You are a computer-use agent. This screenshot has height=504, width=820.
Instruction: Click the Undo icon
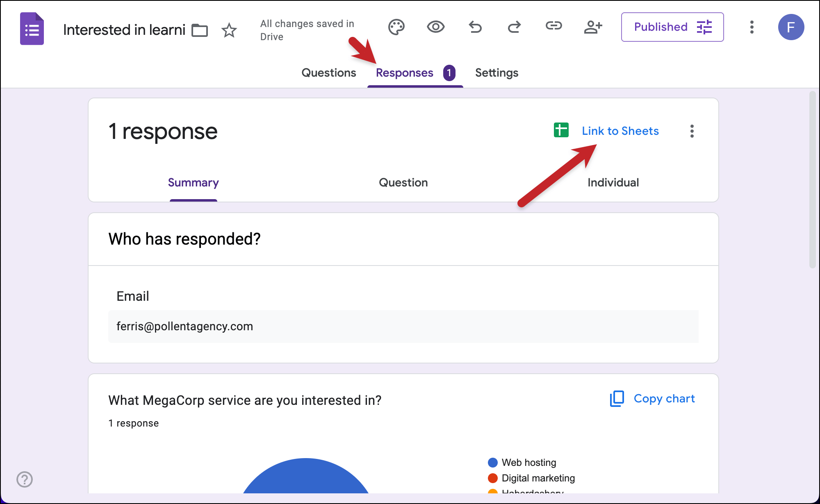pos(475,27)
